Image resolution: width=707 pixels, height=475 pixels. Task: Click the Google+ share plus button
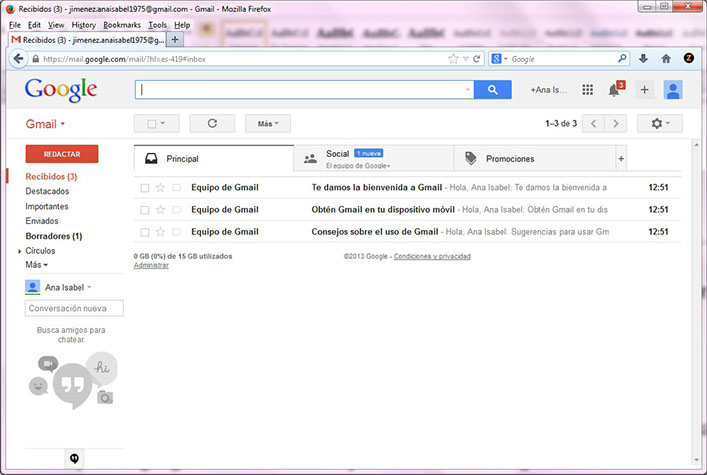(x=644, y=90)
